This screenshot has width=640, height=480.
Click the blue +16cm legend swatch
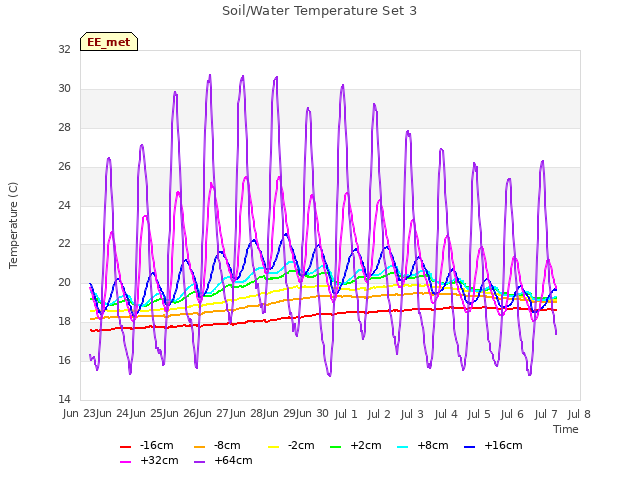pos(470,447)
